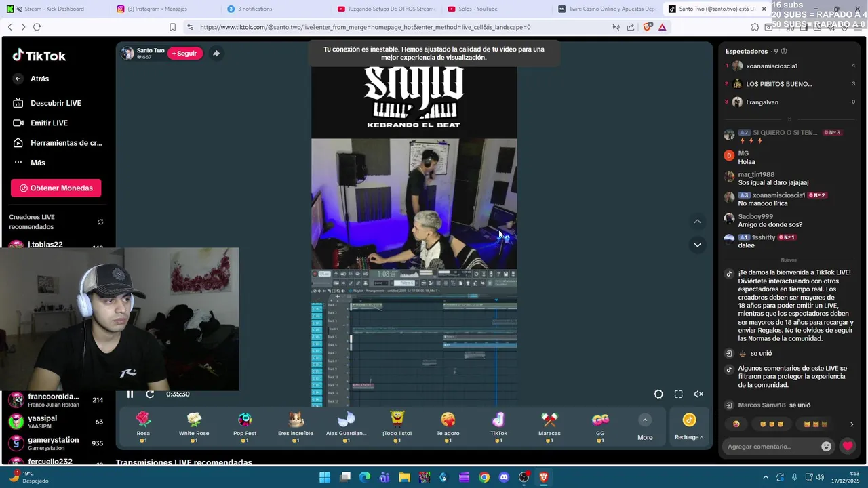Open Santo Two's profile avatar
Screen dimensions: 868x488
pyautogui.click(x=127, y=54)
